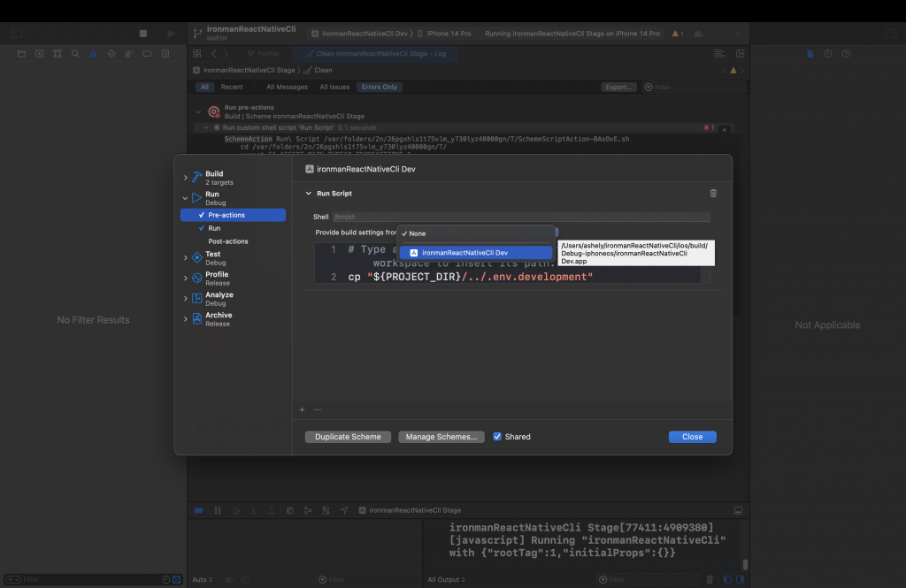906x588 pixels.
Task: Show the Quick Help inspector question icon
Action: (846, 54)
